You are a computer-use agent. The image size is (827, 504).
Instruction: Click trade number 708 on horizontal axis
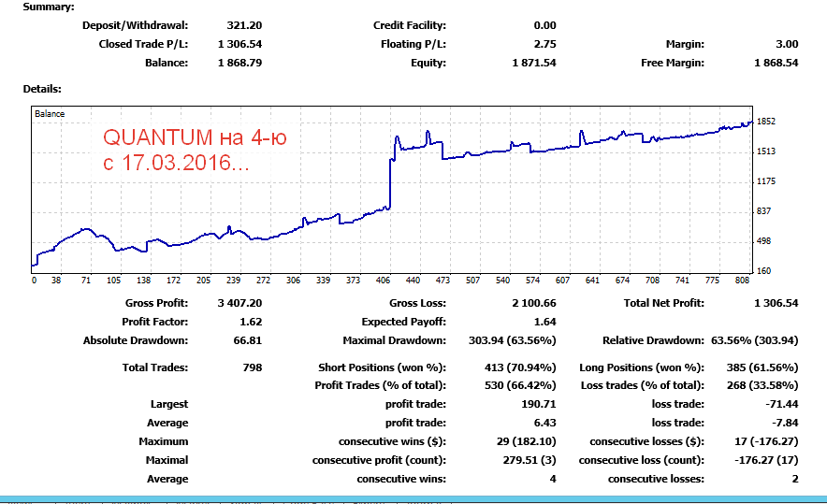[652, 280]
